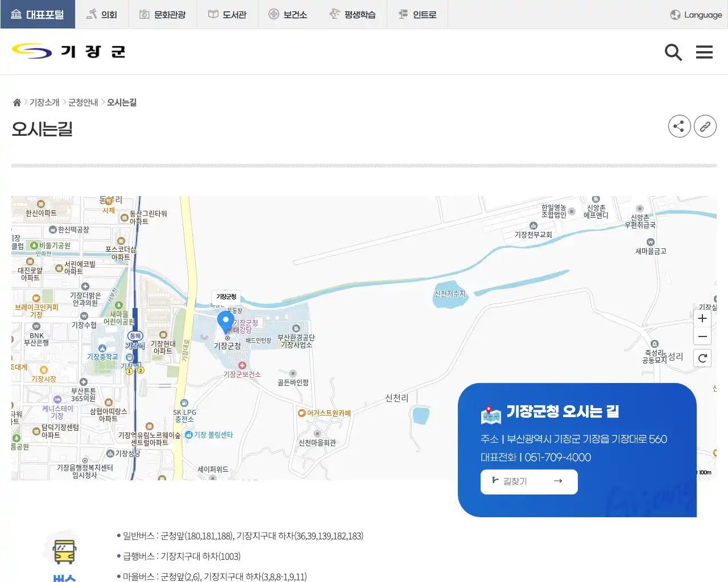This screenshot has width=728, height=582.
Task: Open the 도서관 menu item
Action: 227,14
